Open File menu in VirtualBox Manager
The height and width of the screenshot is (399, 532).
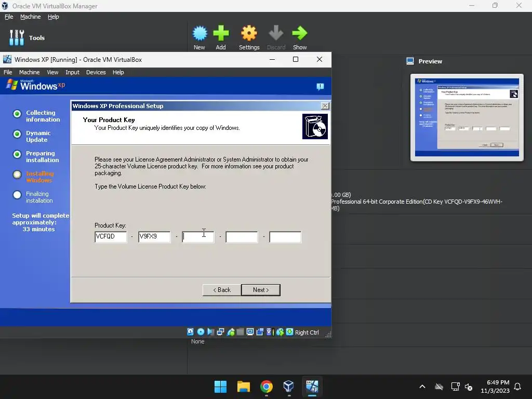(x=9, y=17)
